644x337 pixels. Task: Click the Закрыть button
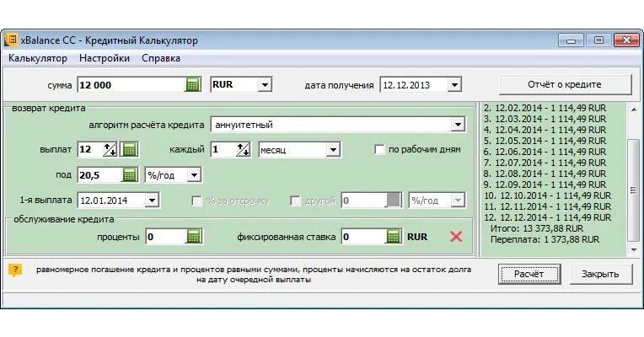pyautogui.click(x=600, y=274)
